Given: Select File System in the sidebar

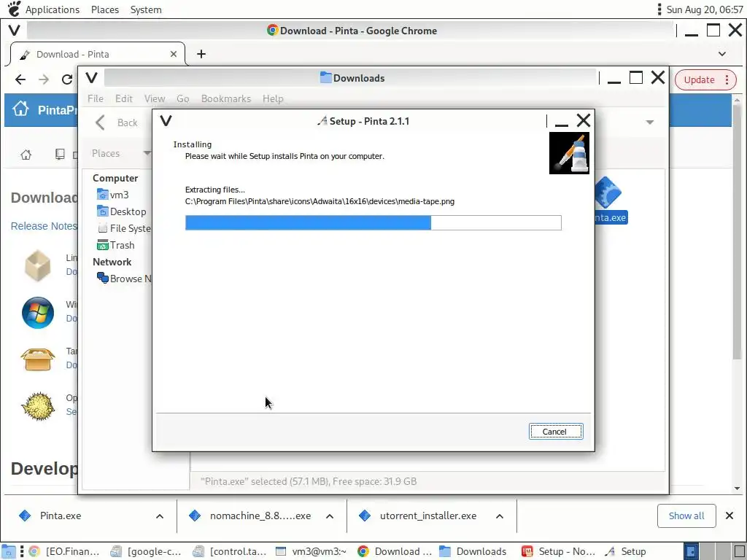Looking at the screenshot, I should coord(124,228).
